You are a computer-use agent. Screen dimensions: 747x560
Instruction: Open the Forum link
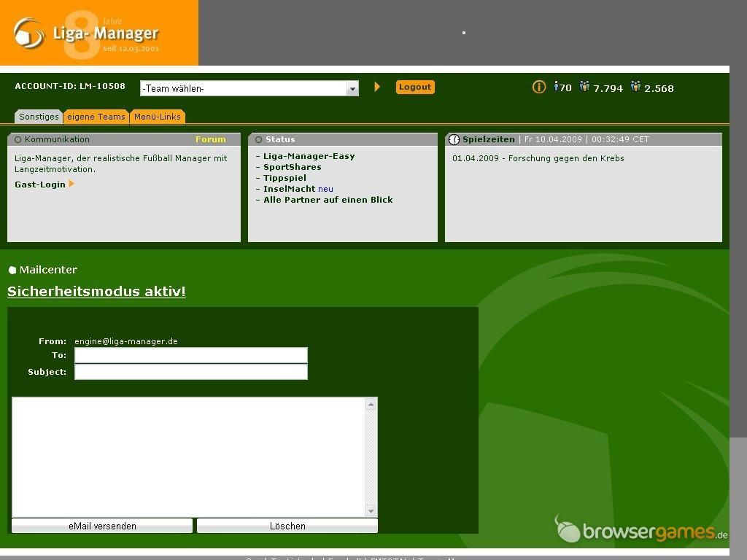(211, 139)
